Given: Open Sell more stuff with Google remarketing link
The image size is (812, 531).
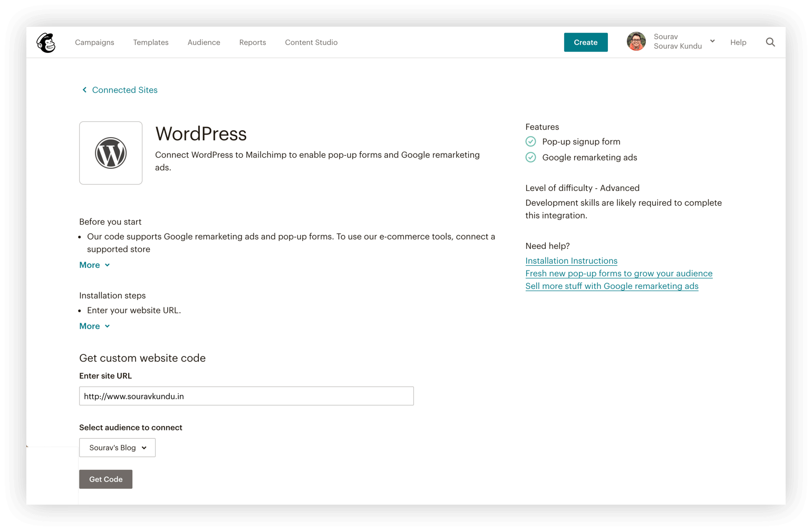Looking at the screenshot, I should 612,286.
